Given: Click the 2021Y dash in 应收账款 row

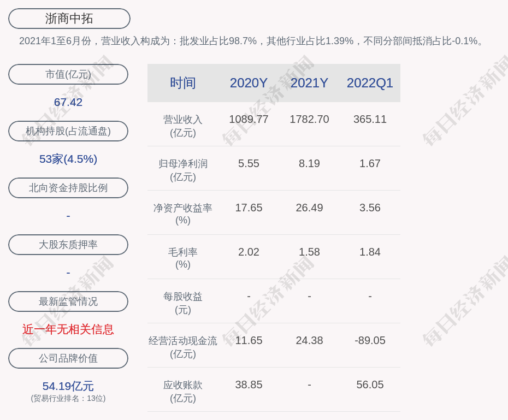Looking at the screenshot, I should [x=309, y=384].
